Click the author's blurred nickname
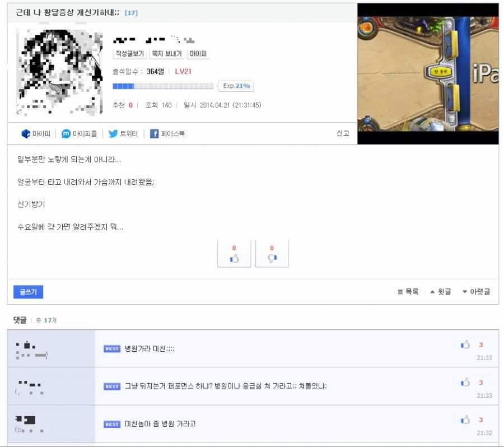Screen dimensions: 504x447 [153, 40]
